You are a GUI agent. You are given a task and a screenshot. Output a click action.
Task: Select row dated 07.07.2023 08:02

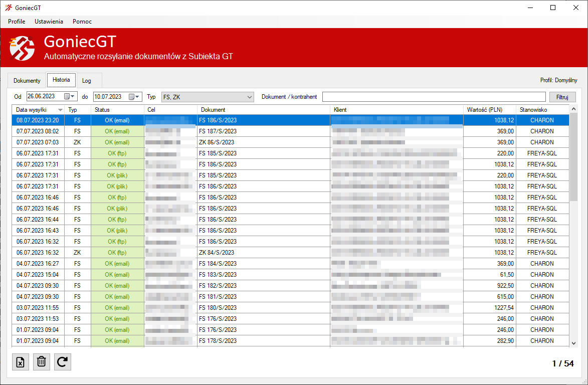tap(291, 131)
